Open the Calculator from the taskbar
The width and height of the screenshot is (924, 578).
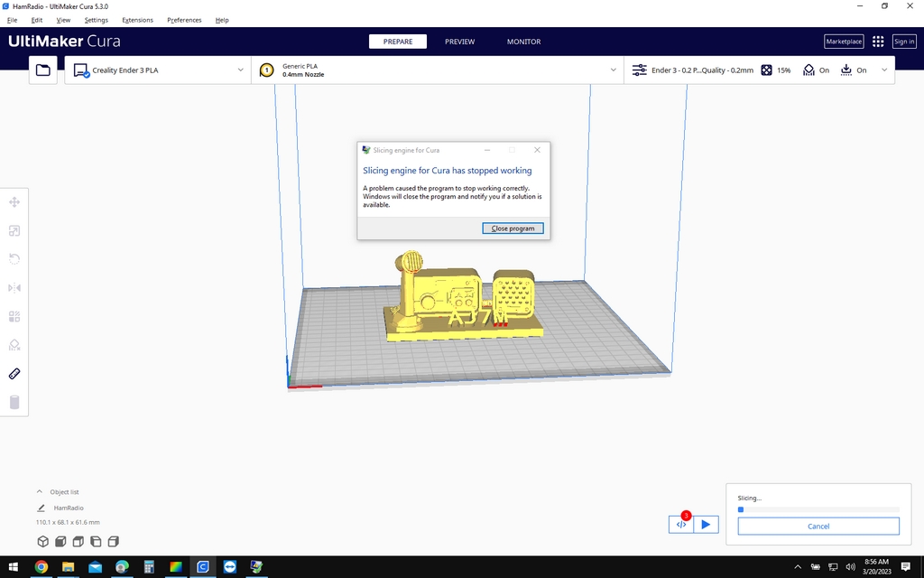[x=149, y=567]
